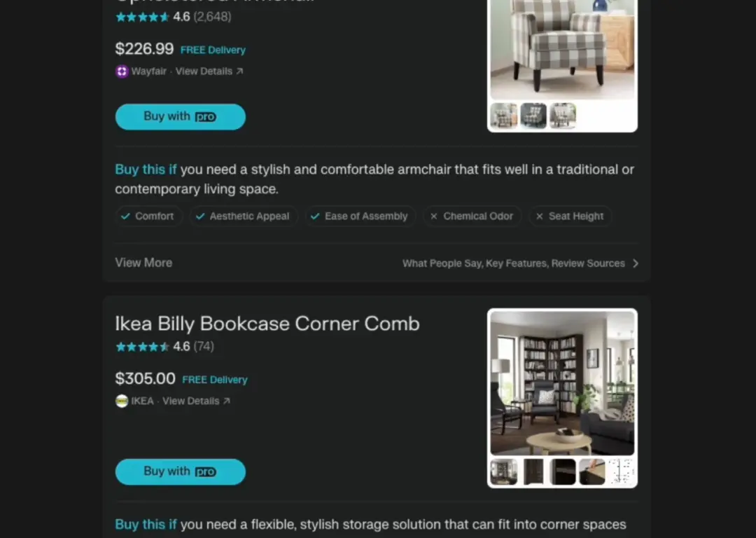
Task: Select the Aesthetic Appeal tag
Action: point(244,216)
